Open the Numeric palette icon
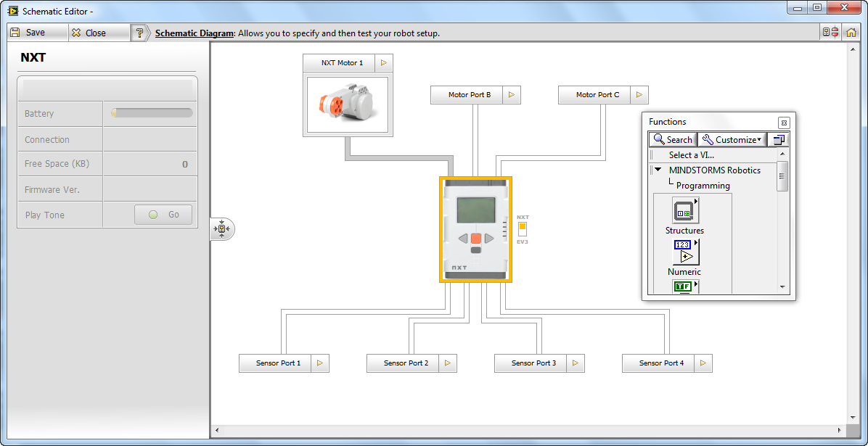This screenshot has height=446, width=868. [686, 252]
